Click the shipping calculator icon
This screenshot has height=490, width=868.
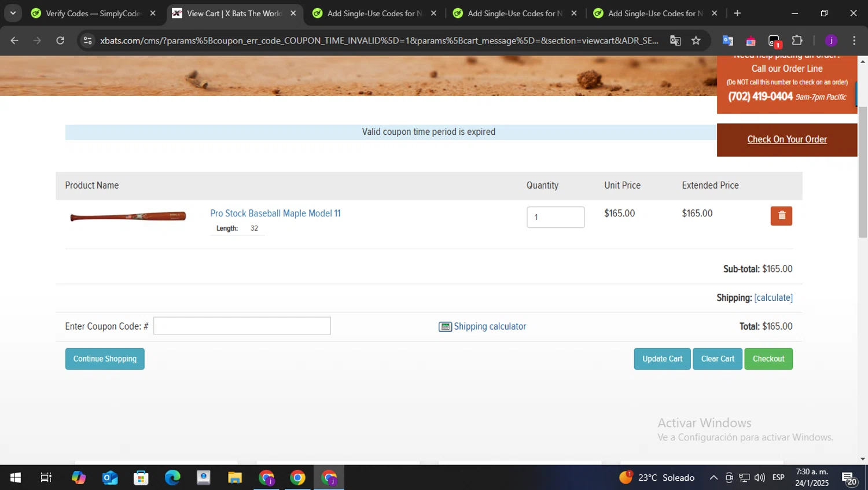coord(445,327)
